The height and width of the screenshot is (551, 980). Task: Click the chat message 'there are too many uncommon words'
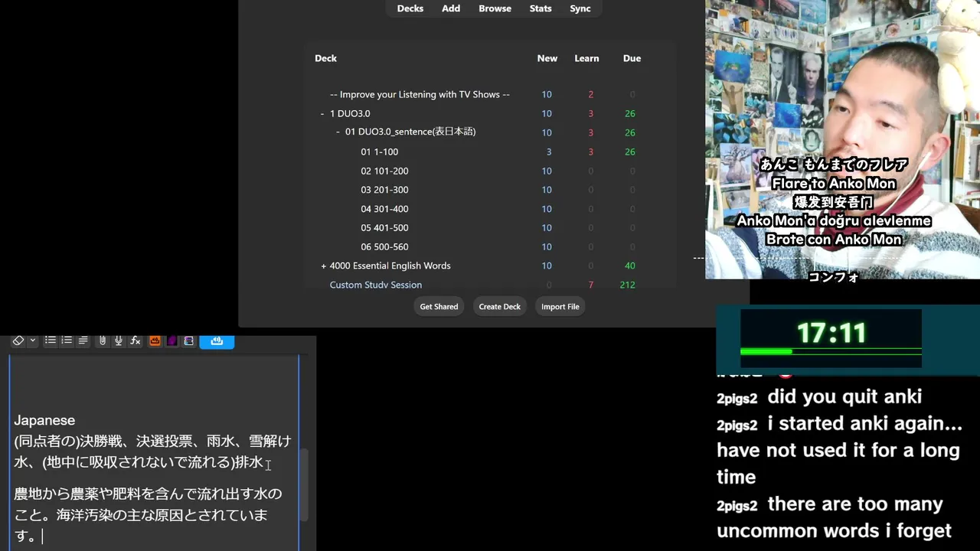click(x=835, y=517)
